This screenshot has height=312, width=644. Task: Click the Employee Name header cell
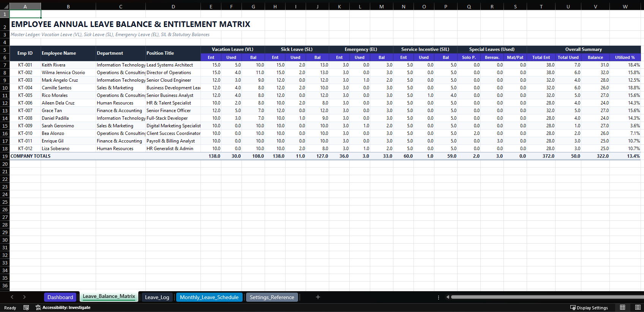click(68, 53)
